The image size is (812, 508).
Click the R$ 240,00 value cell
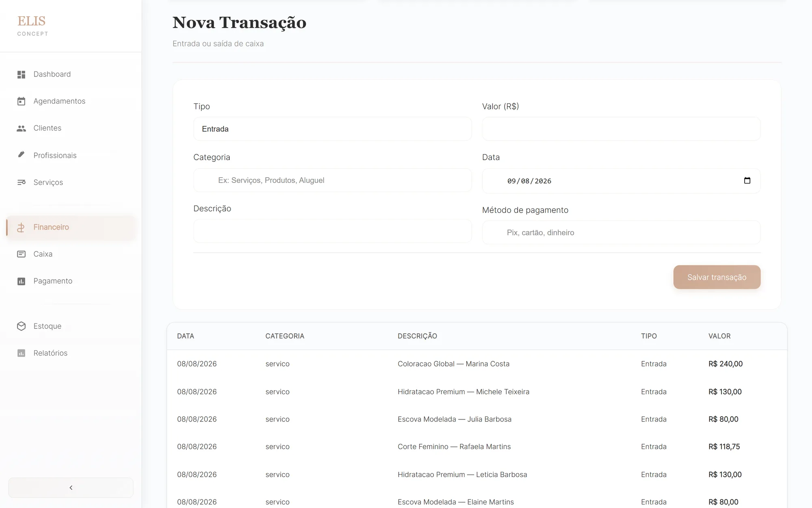click(x=726, y=364)
